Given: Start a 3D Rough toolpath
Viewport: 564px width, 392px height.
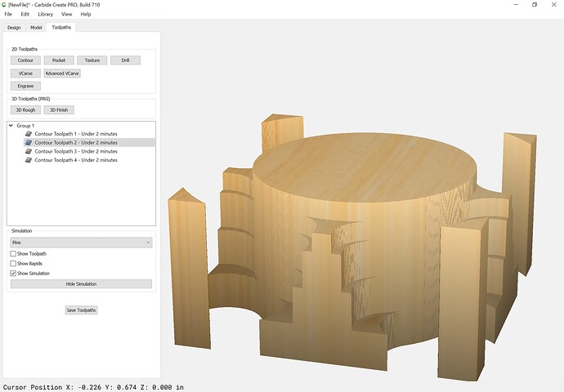Looking at the screenshot, I should tap(25, 110).
